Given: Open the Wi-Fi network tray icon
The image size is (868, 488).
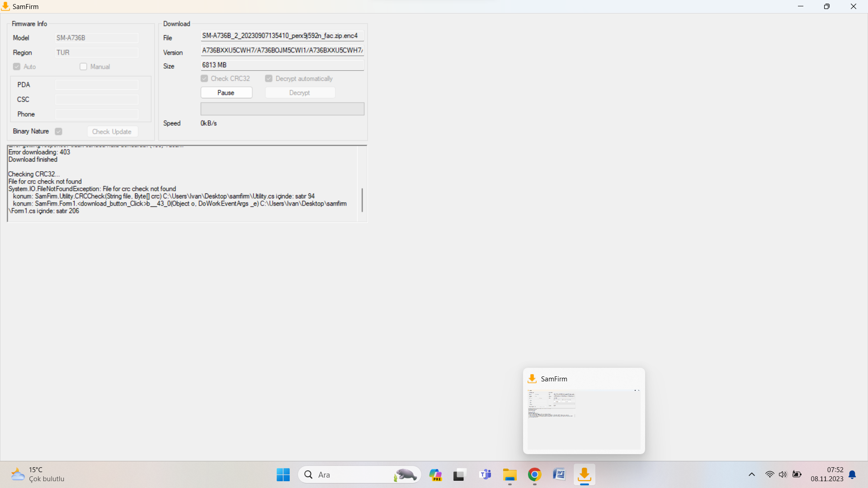Looking at the screenshot, I should pos(769,474).
